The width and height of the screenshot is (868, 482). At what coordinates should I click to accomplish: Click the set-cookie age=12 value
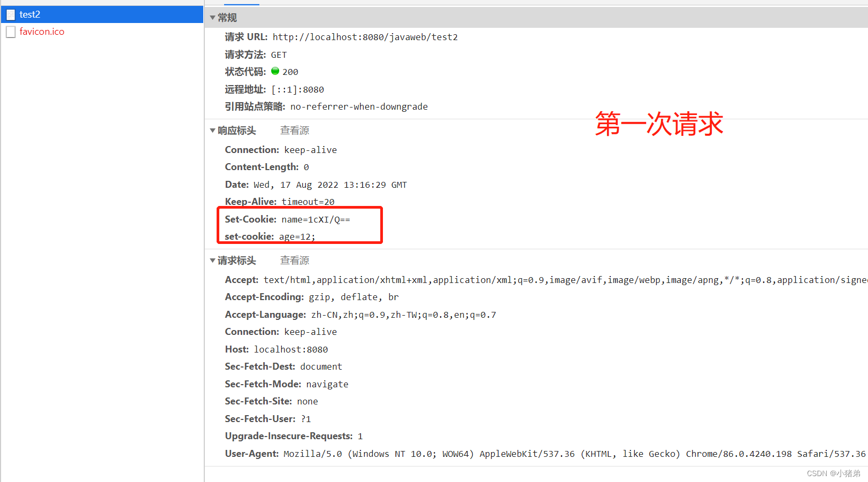point(297,236)
